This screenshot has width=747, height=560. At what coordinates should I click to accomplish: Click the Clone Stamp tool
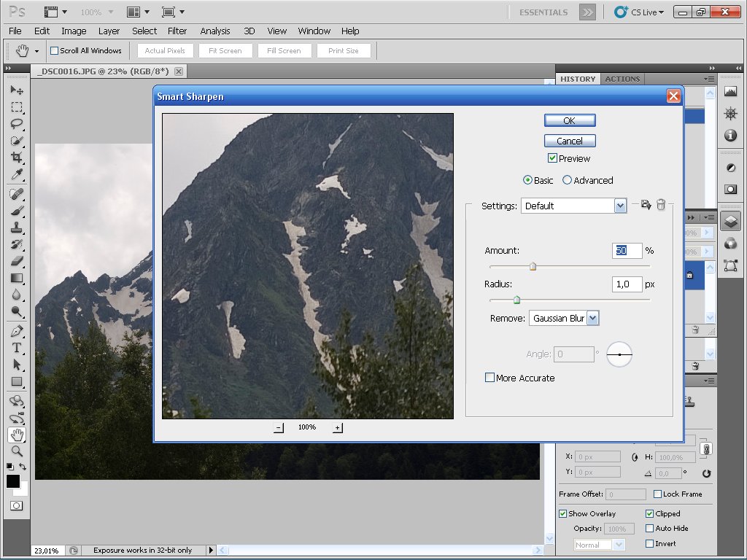pos(17,227)
